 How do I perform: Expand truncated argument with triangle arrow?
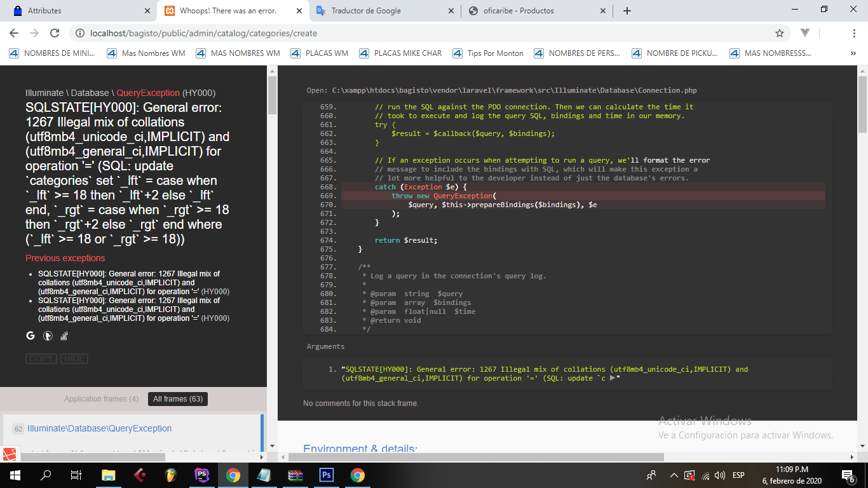coord(613,378)
